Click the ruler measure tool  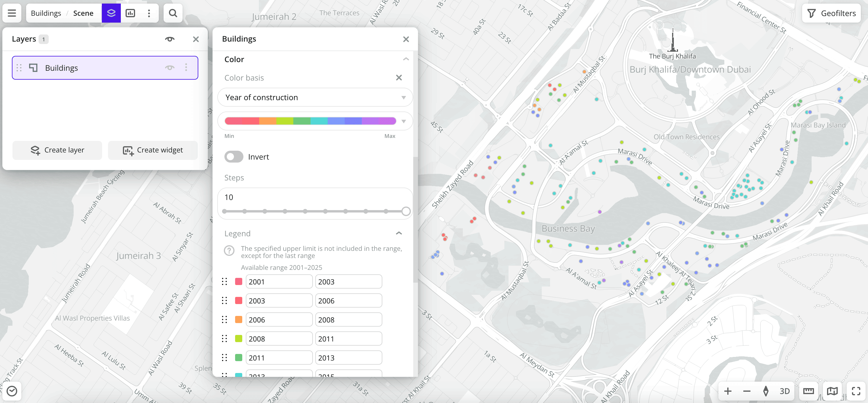tap(808, 391)
